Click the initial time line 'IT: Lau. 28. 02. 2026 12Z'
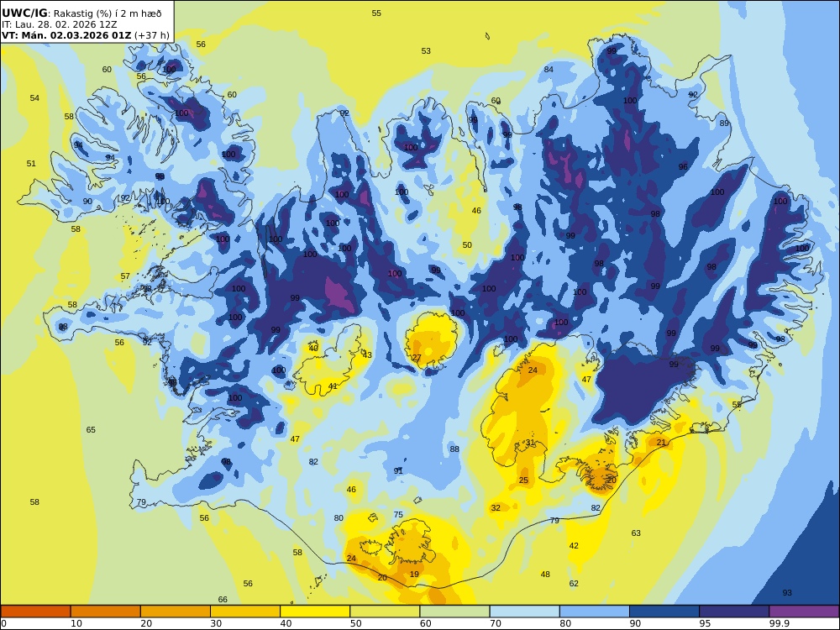Image resolution: width=840 pixels, height=630 pixels. click(59, 24)
